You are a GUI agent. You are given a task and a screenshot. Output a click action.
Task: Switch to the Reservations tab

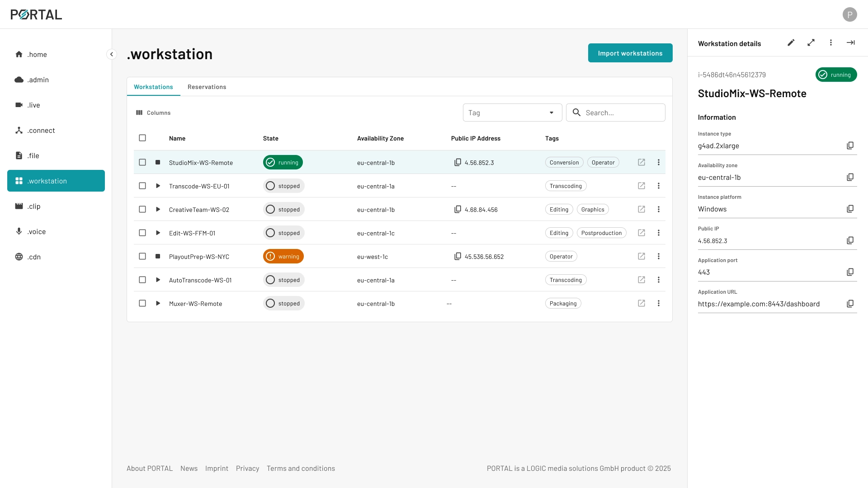point(207,87)
